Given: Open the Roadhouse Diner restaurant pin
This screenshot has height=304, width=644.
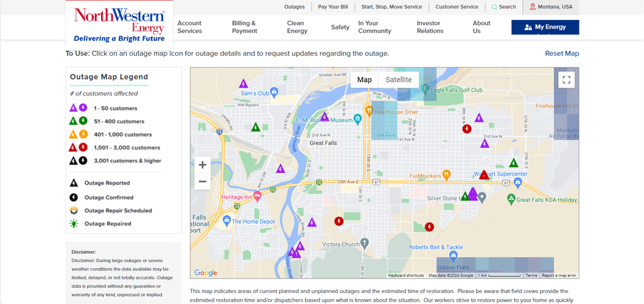Looking at the screenshot, I should (369, 110).
